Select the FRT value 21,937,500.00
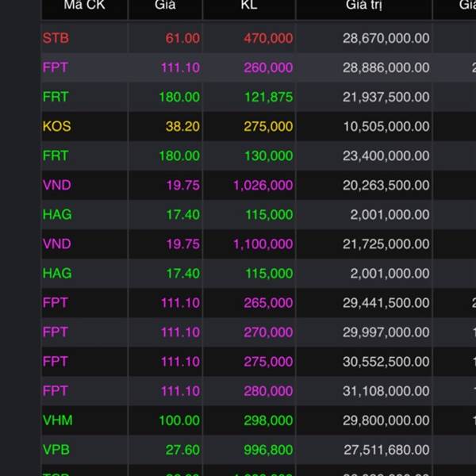Viewport: 476px width, 476px height. click(386, 97)
